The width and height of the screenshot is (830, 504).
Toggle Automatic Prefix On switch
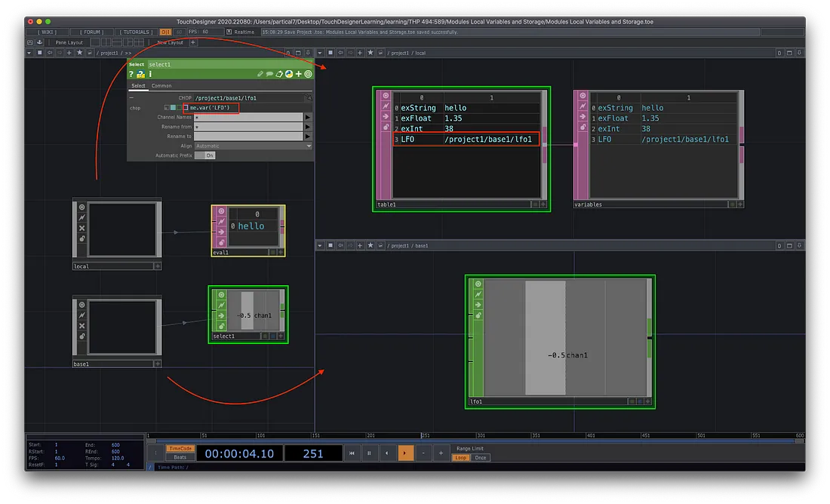[x=204, y=155]
